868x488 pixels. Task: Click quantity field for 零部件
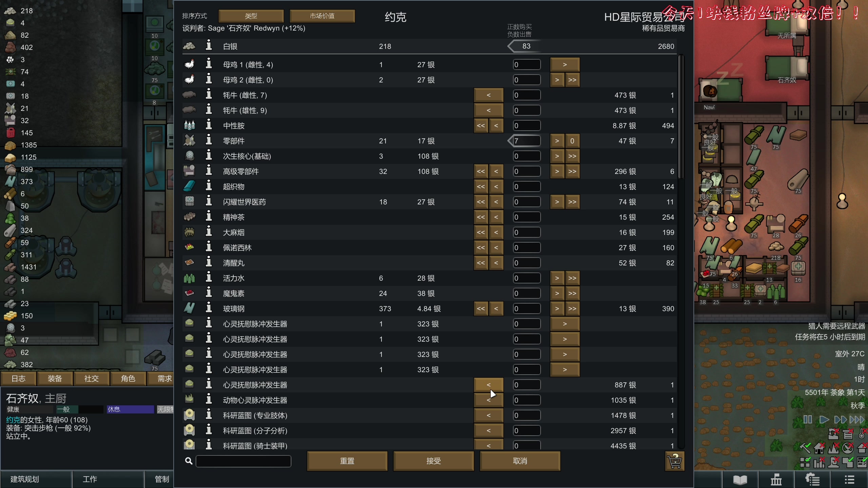[x=527, y=141]
